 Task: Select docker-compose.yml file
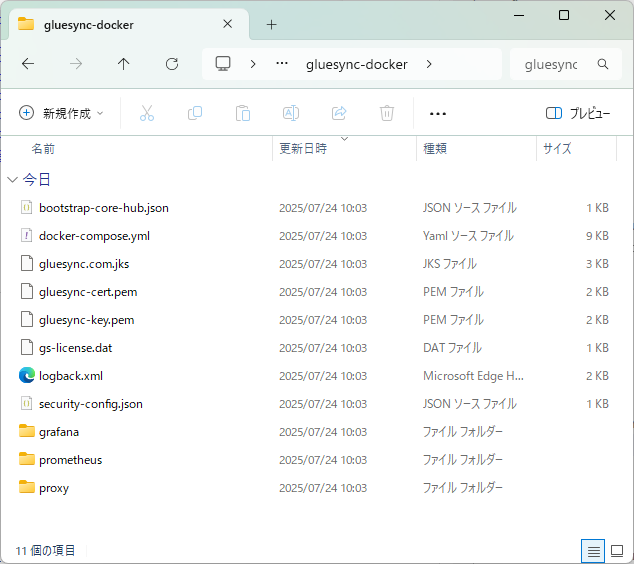tap(94, 236)
